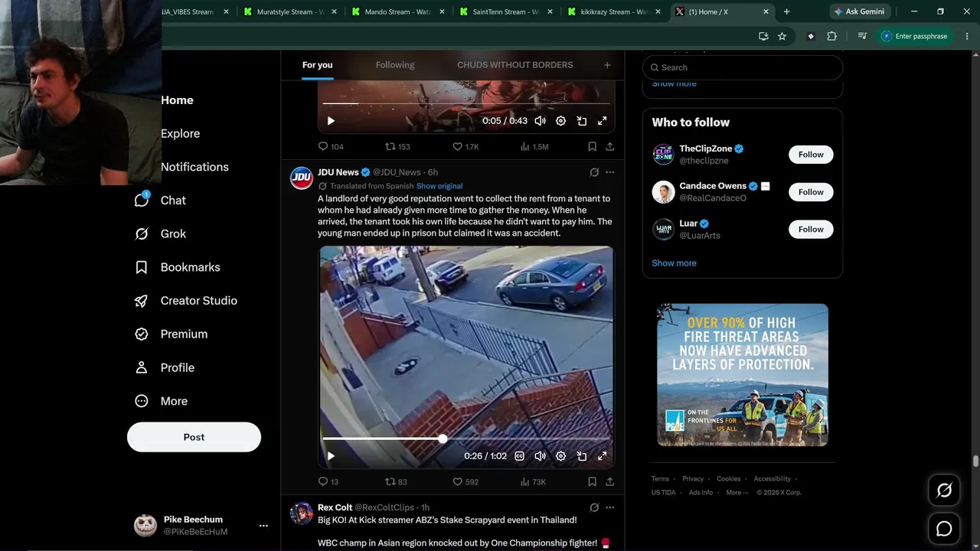Open the CHUDS WITHOUT BORDERS tab
Viewport: 980px width, 551px height.
(x=515, y=65)
